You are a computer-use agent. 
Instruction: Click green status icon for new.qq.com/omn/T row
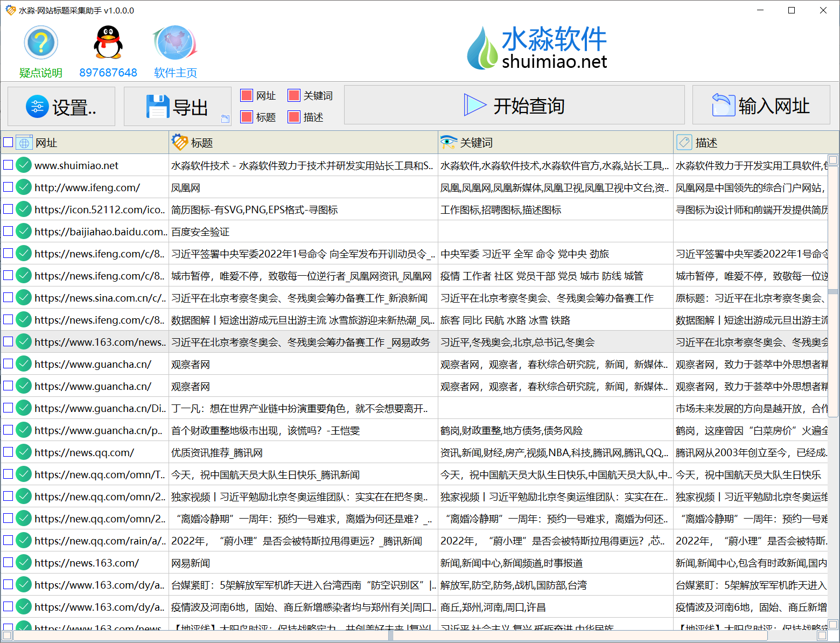click(24, 474)
